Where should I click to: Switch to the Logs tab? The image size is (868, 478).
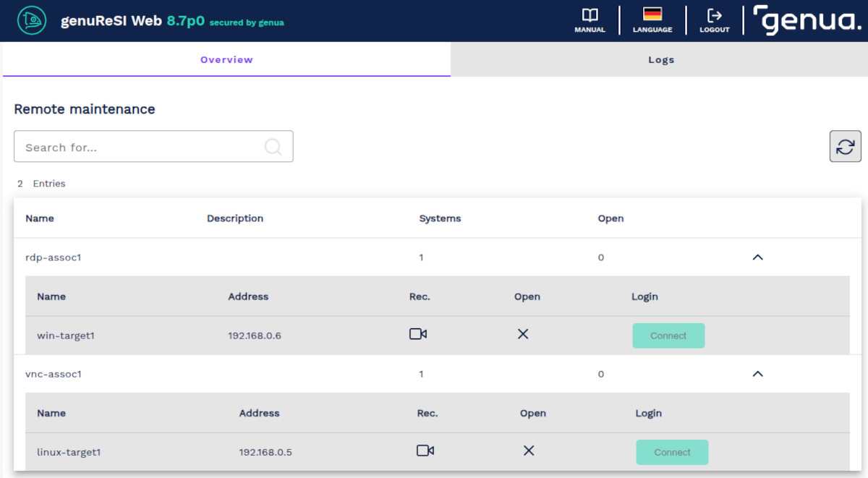pyautogui.click(x=660, y=59)
